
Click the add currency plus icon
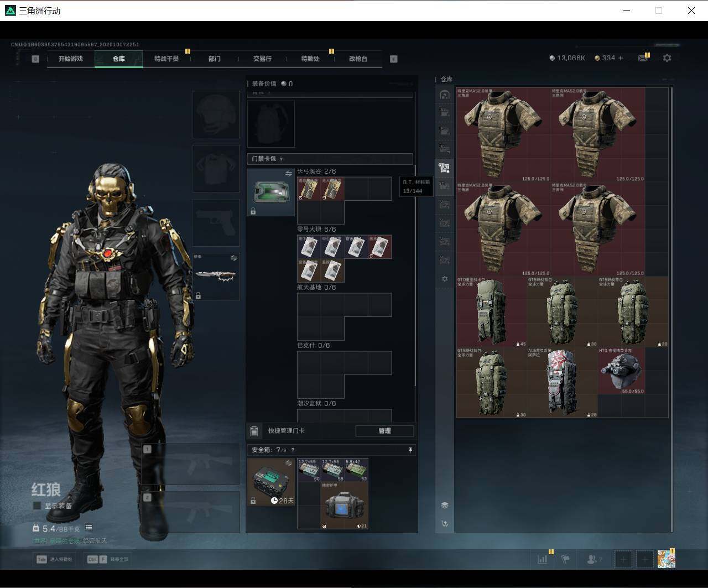pos(621,58)
